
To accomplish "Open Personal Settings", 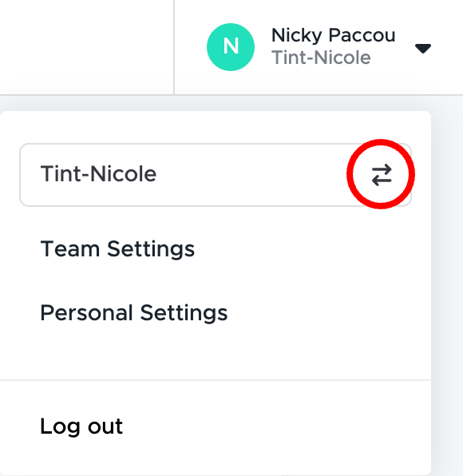I will 134,313.
